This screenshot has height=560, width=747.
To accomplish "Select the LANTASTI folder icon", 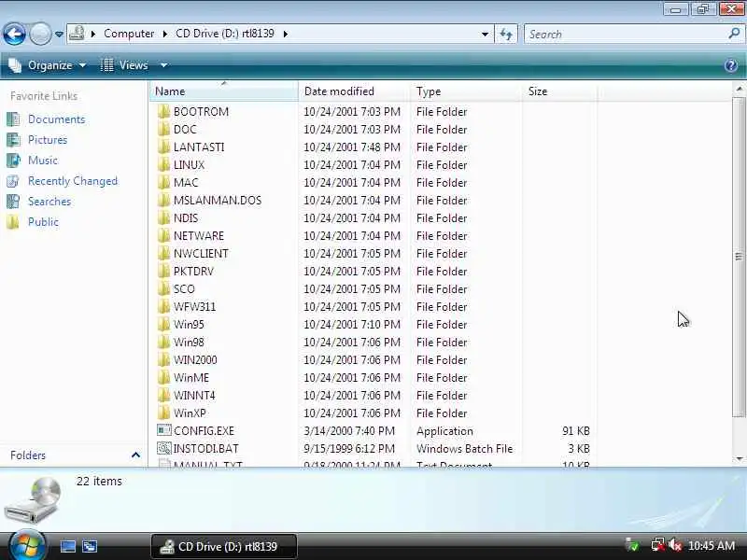I will coord(163,147).
